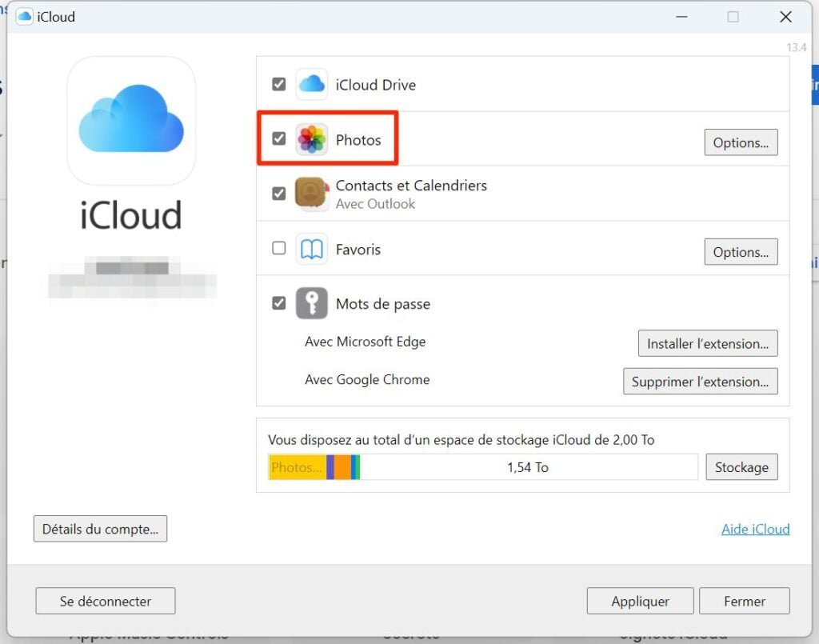Uncheck the Mots de passe checkbox

279,303
